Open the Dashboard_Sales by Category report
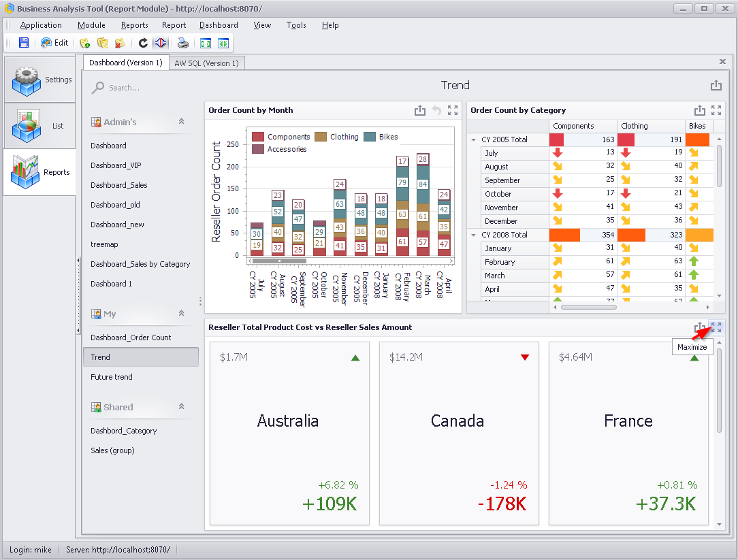Viewport: 738px width, 560px height. [x=140, y=264]
